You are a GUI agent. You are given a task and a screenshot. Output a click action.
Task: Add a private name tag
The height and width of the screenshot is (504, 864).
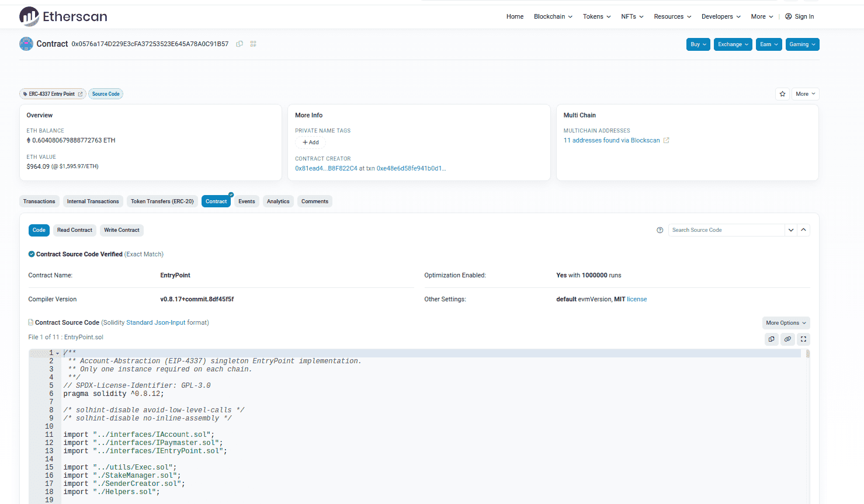click(x=311, y=142)
